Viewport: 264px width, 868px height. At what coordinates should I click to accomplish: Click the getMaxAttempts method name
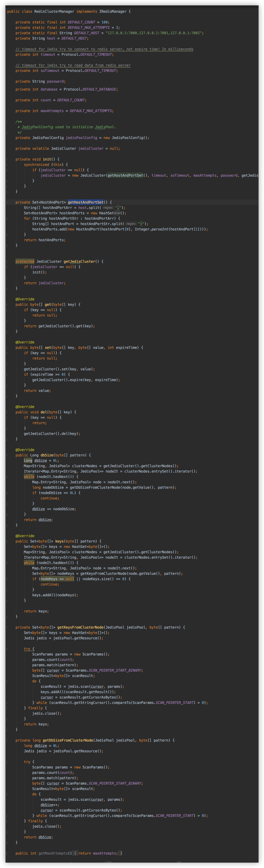[53, 853]
